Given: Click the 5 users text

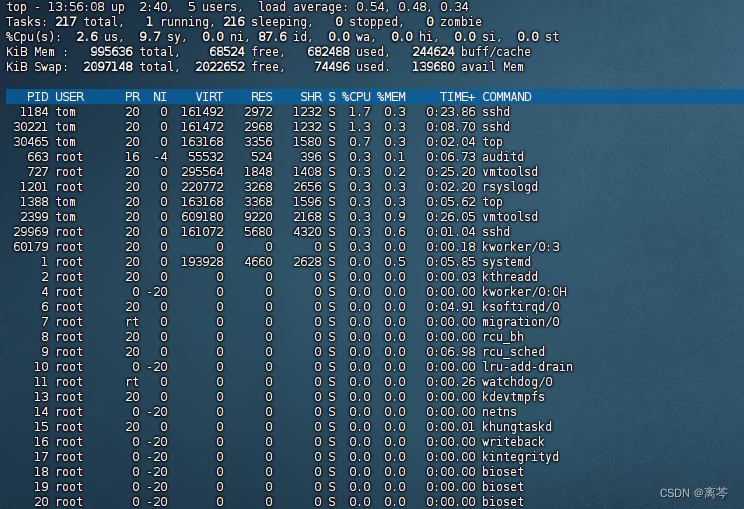Looking at the screenshot, I should 213,7.
